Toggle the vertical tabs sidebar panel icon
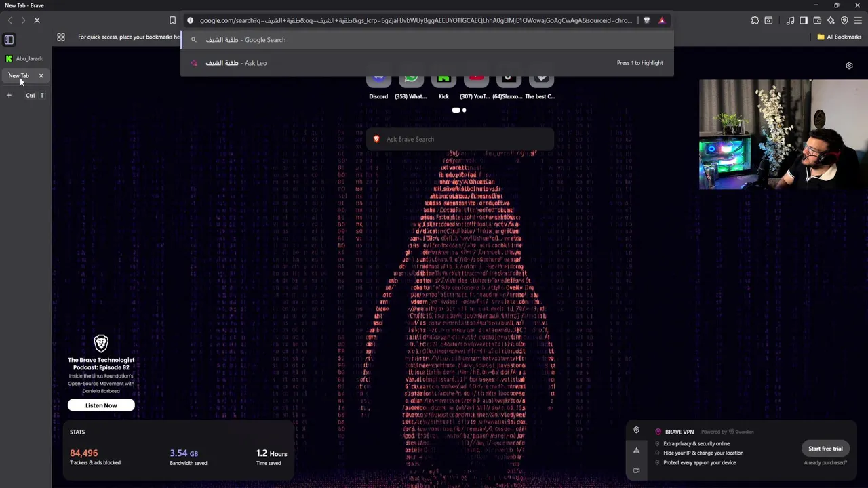The width and height of the screenshot is (868, 488). 9,40
